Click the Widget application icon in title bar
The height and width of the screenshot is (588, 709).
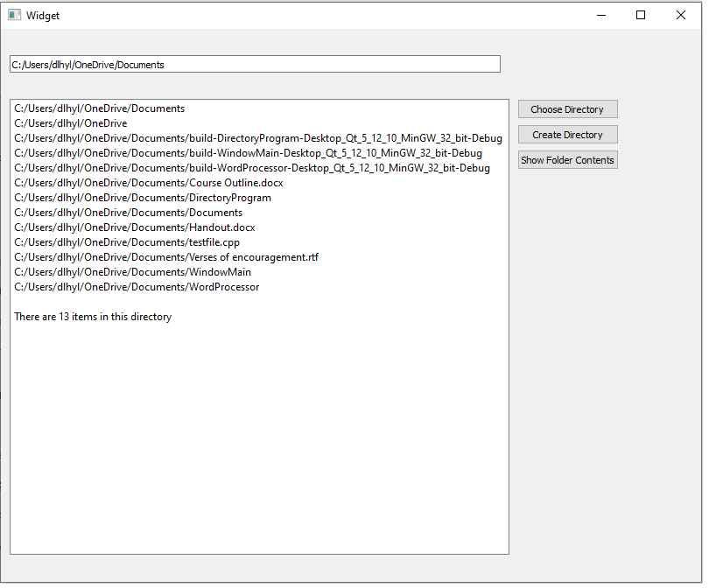pyautogui.click(x=13, y=15)
